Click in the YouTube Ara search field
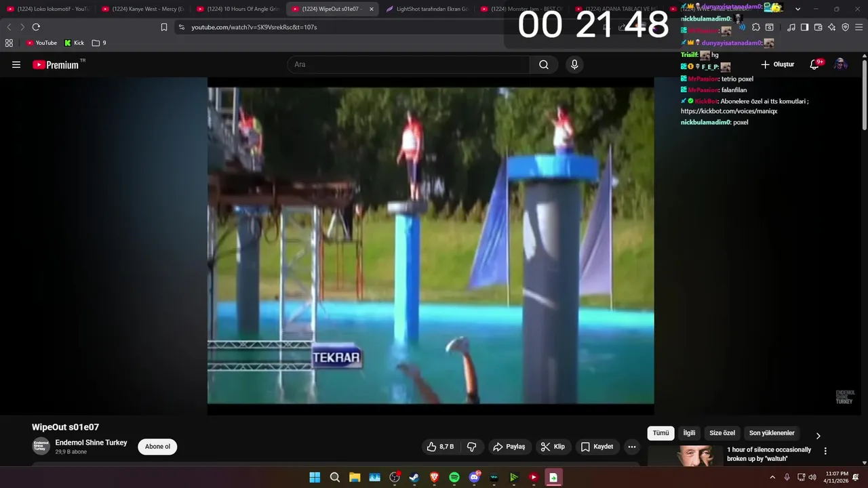This screenshot has width=868, height=488. (x=408, y=64)
